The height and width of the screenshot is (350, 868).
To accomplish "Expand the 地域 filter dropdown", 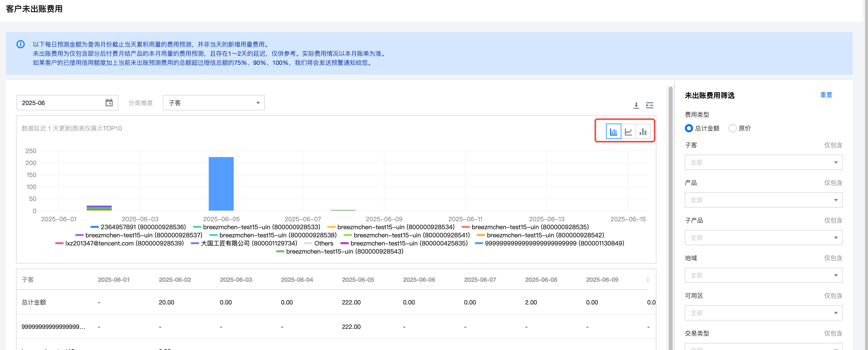I will (763, 275).
